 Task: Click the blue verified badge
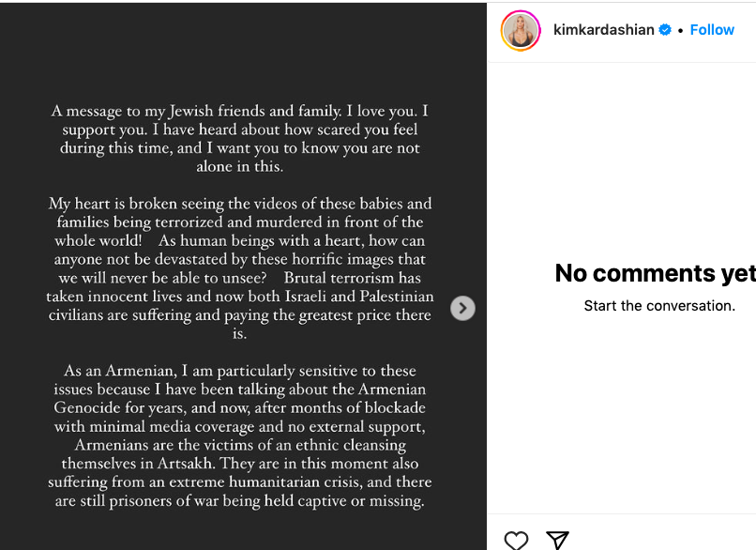665,30
